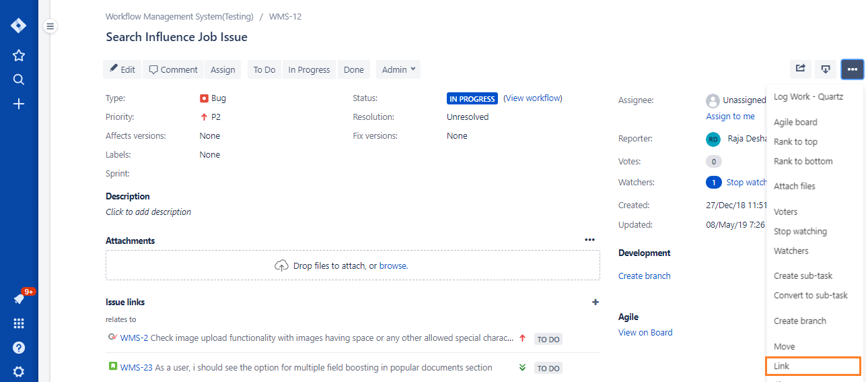This screenshot has width=868, height=382.
Task: Click the Jira logo in sidebar
Action: coord(19,26)
